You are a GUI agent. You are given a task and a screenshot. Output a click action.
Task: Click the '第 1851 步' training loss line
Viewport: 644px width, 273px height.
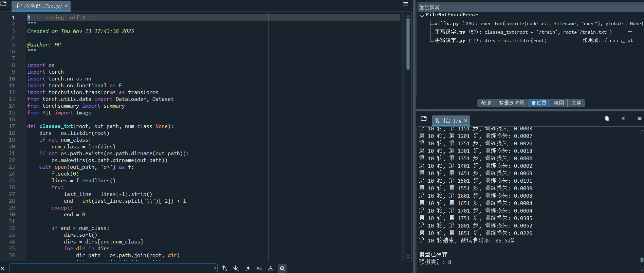point(476,233)
